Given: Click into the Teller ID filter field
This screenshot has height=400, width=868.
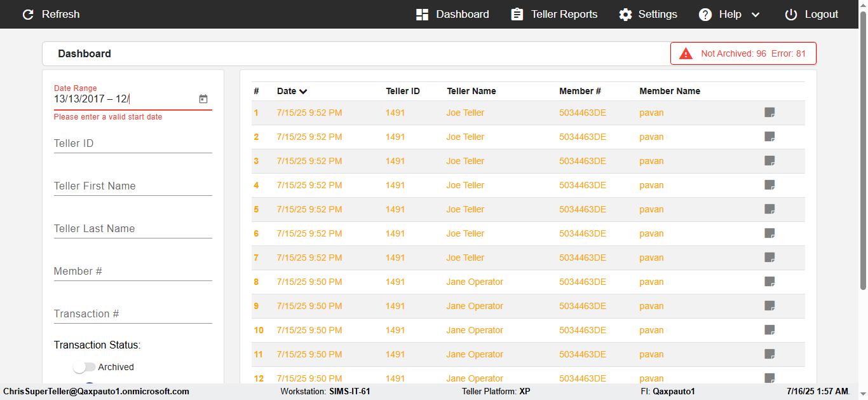Looking at the screenshot, I should pyautogui.click(x=133, y=144).
